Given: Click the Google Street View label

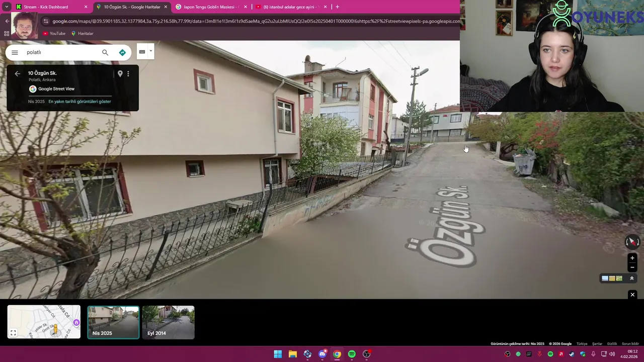Looking at the screenshot, I should click(x=56, y=89).
